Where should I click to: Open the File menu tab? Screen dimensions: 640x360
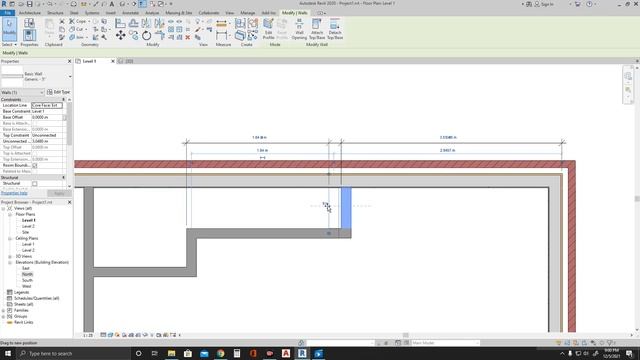tap(7, 13)
